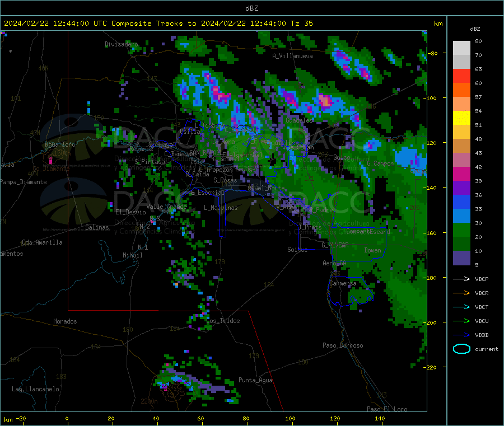
Task: Click the 'Carmensa' place label
Action: [x=343, y=283]
